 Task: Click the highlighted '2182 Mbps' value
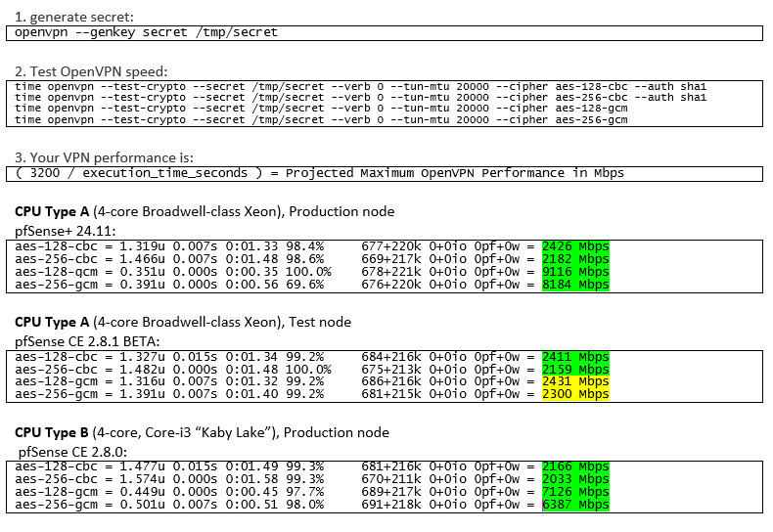pyautogui.click(x=575, y=259)
